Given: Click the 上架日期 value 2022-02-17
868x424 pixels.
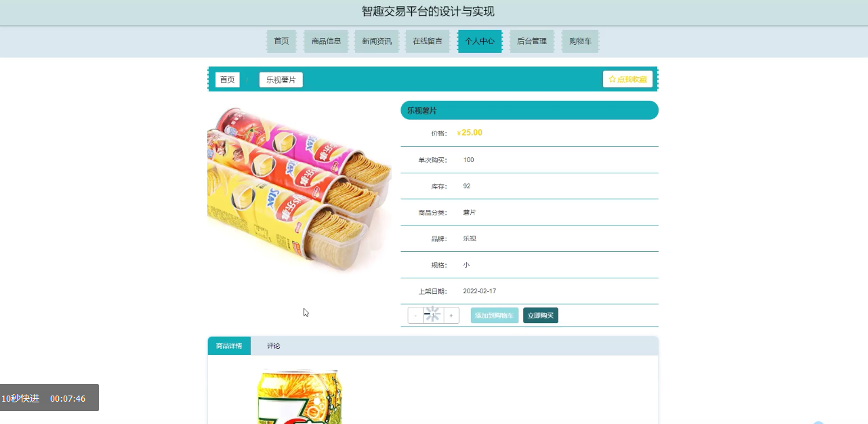Looking at the screenshot, I should (480, 291).
